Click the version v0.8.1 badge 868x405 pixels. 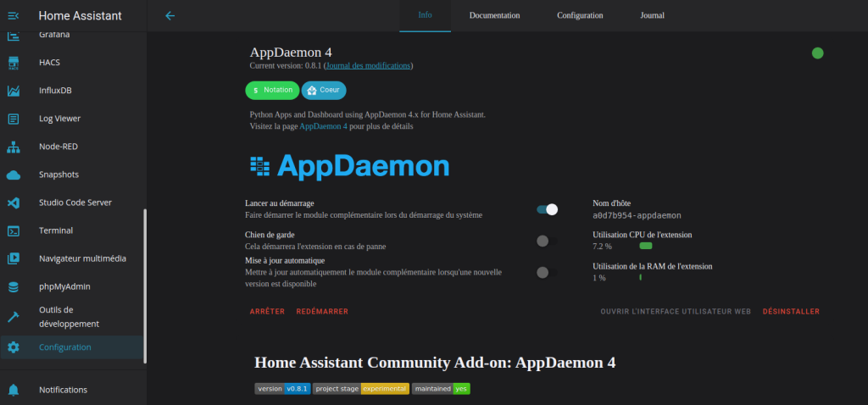pos(282,389)
